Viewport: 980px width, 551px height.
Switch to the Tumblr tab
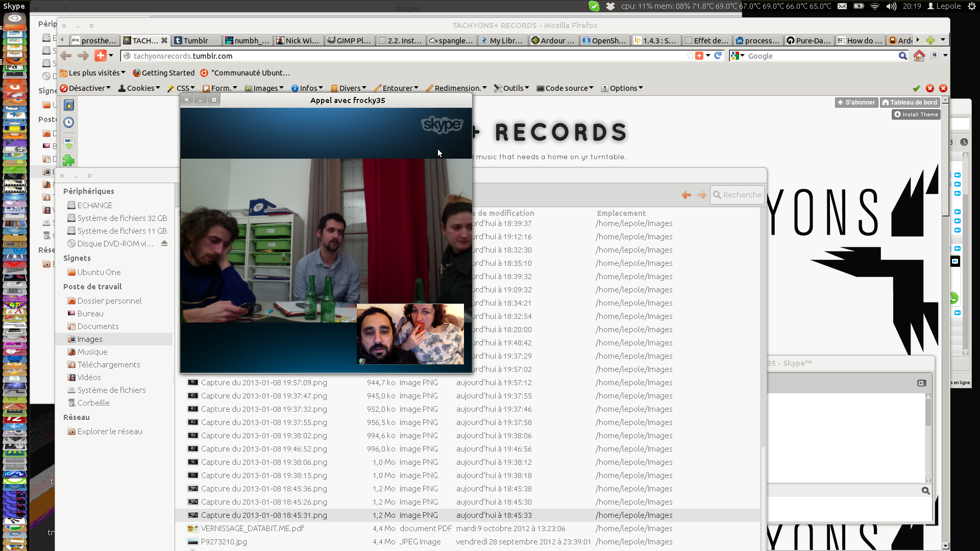195,41
